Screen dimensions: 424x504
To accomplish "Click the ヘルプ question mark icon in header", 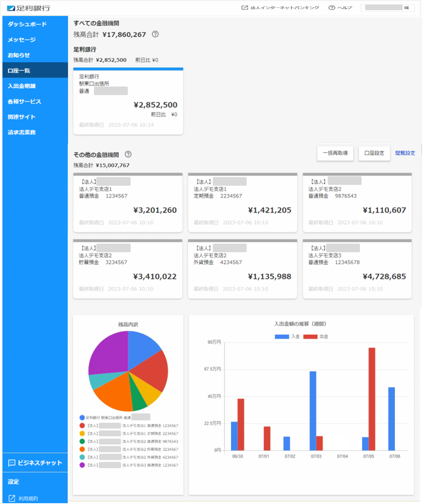I will point(332,8).
